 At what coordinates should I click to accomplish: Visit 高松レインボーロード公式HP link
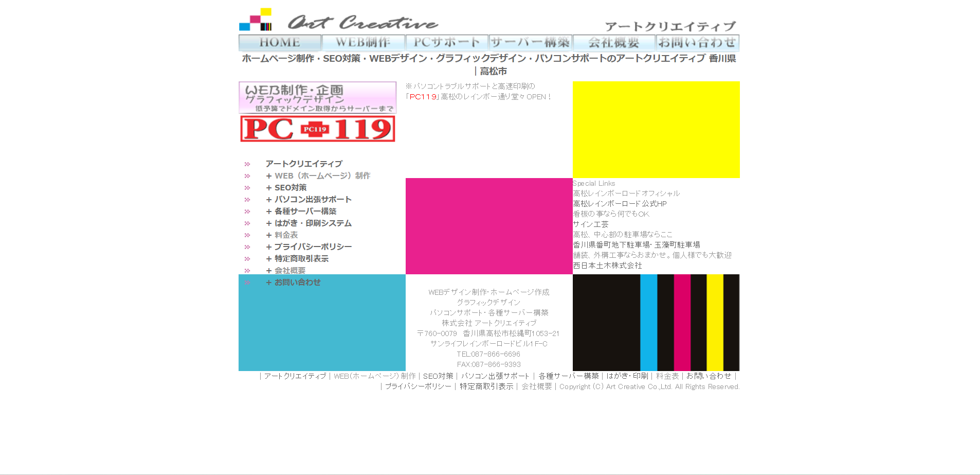tap(620, 204)
